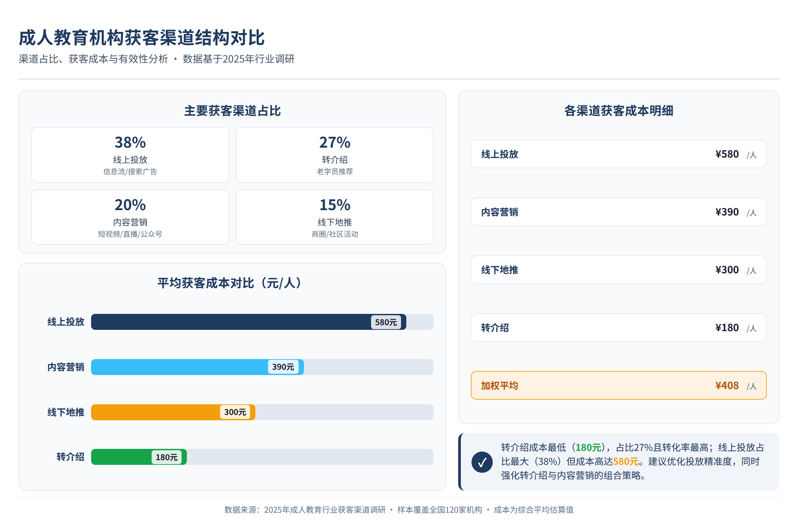The width and height of the screenshot is (798, 532).
Task: Click the green 转介绍 cost bar
Action: [139, 457]
